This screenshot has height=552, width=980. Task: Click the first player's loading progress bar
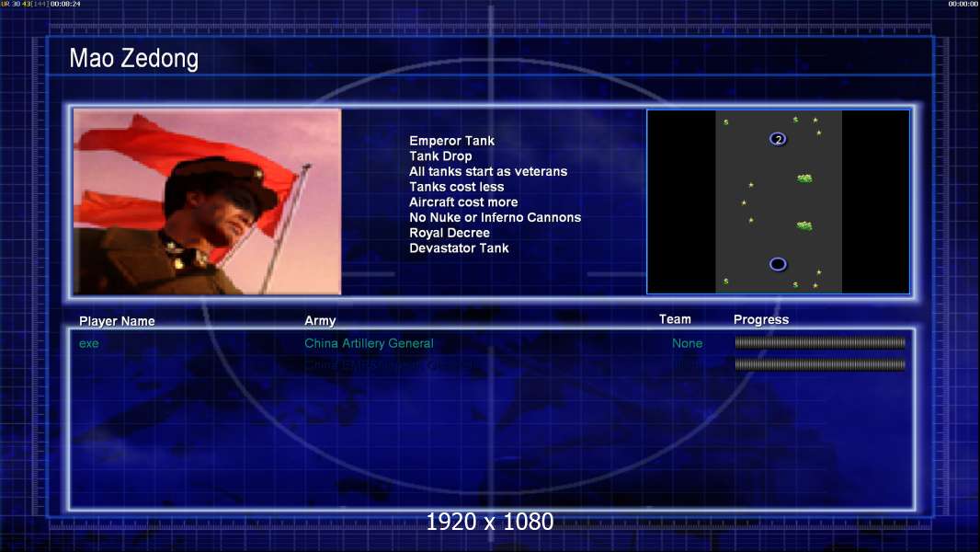(820, 343)
